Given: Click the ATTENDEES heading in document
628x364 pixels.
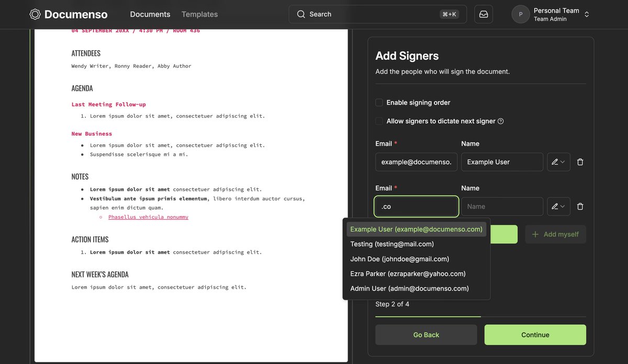Looking at the screenshot, I should coord(86,53).
